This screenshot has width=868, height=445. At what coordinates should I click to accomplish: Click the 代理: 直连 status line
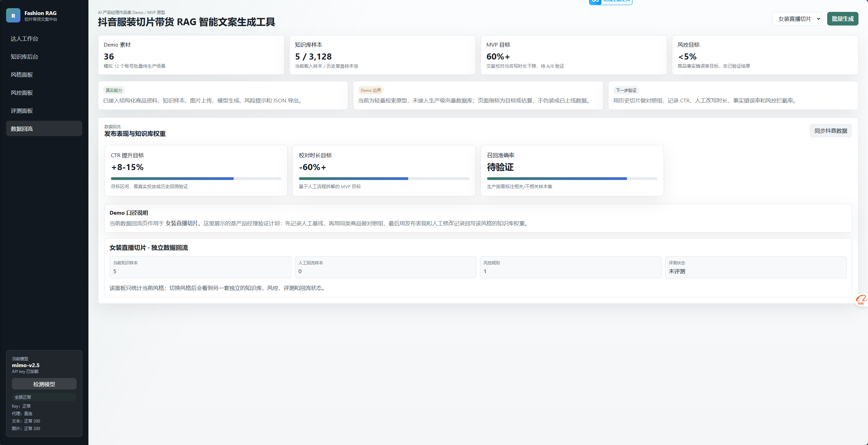(22, 414)
